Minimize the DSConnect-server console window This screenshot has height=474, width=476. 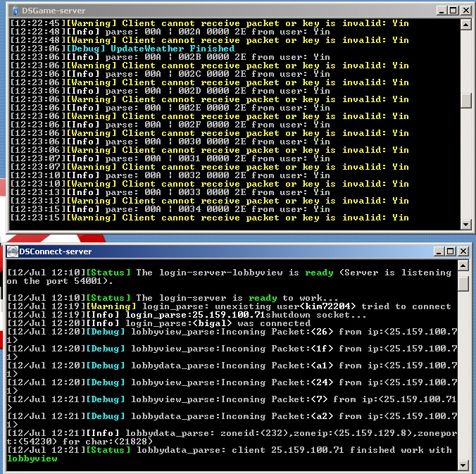pos(437,251)
